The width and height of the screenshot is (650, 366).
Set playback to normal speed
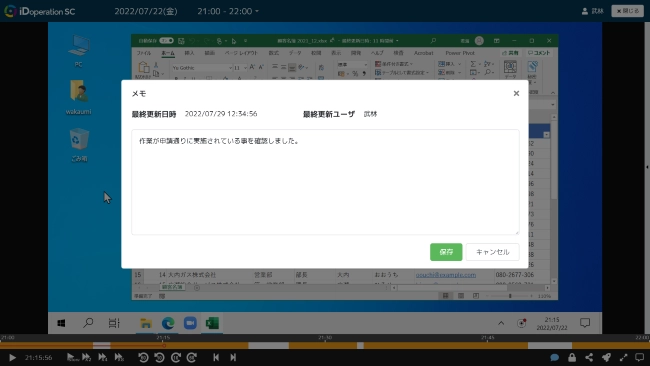pos(72,357)
